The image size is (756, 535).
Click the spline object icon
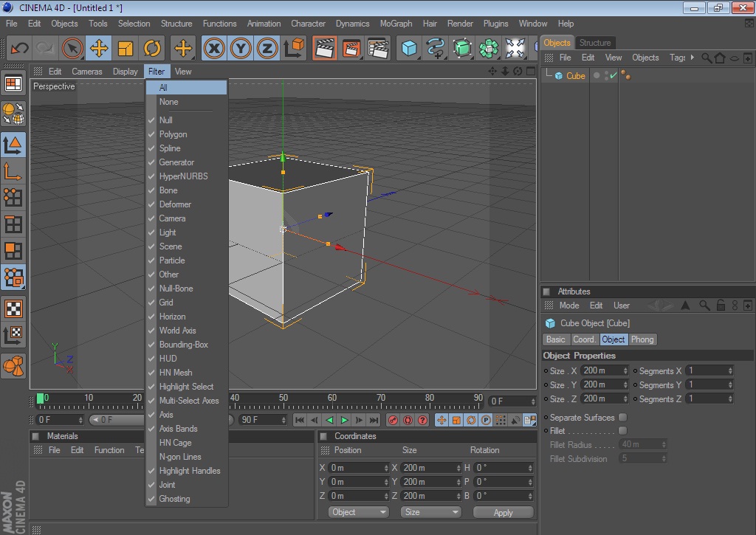pyautogui.click(x=436, y=48)
